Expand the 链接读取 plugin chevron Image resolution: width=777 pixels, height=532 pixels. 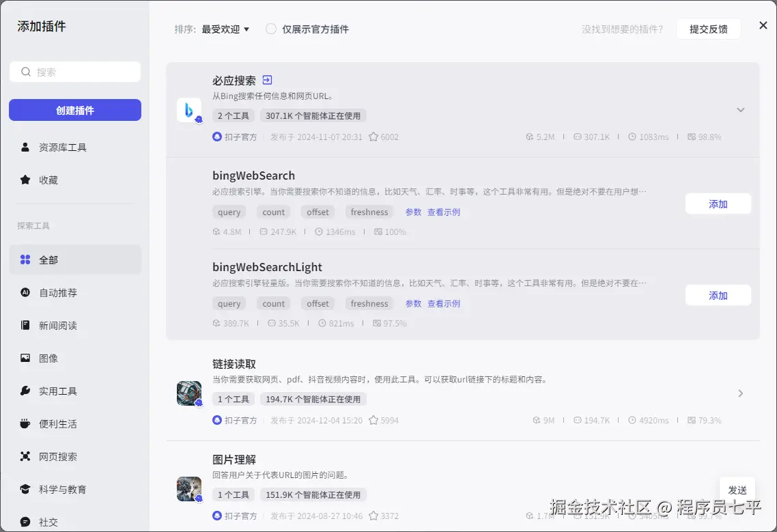click(x=740, y=393)
